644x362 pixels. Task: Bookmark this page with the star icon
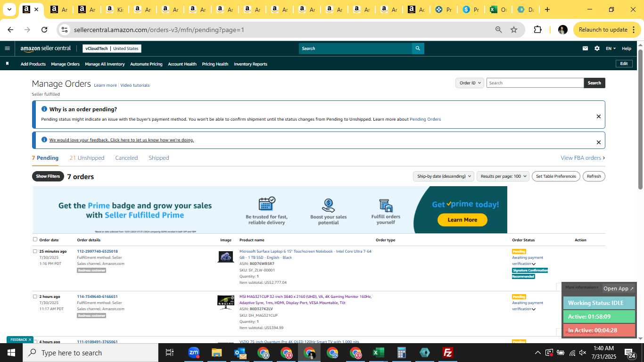pyautogui.click(x=514, y=30)
